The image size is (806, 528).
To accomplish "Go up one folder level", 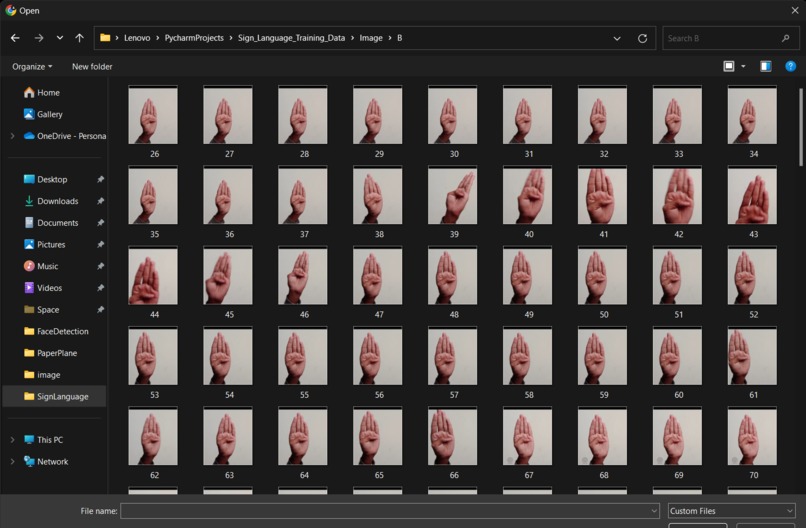I will pos(79,38).
